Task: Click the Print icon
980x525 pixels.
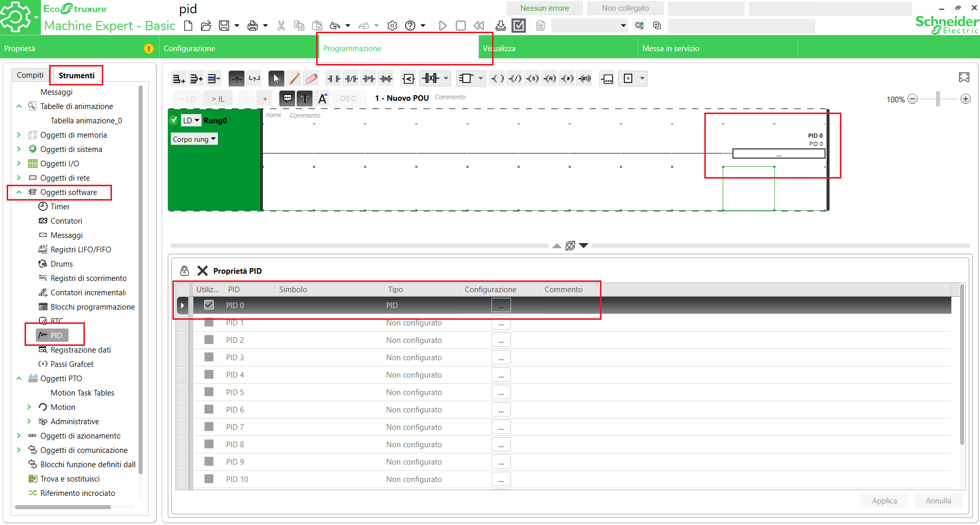Action: (x=253, y=26)
